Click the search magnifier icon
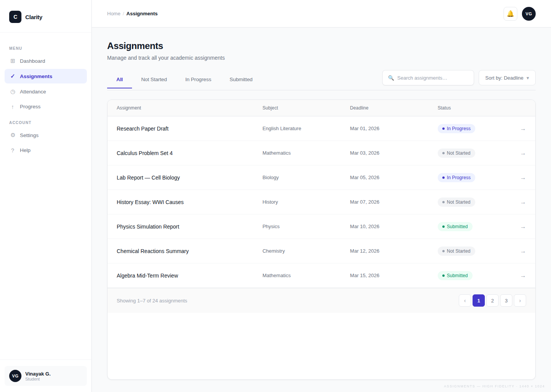Image resolution: width=551 pixels, height=392 pixels. [391, 78]
